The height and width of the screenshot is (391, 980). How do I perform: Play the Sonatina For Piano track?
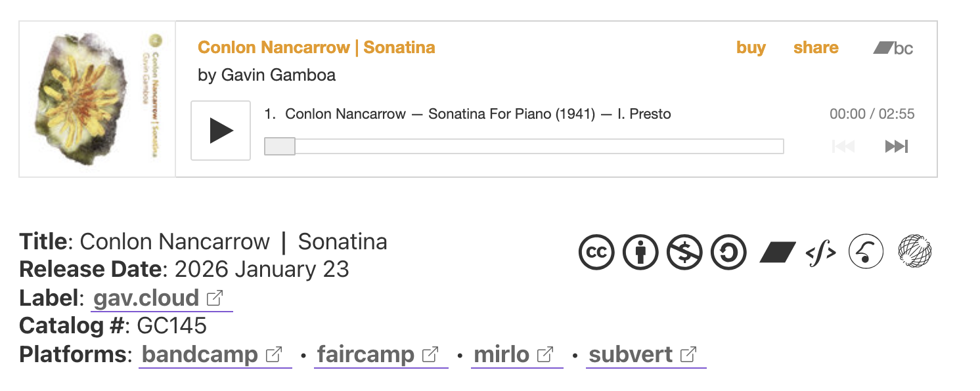pyautogui.click(x=221, y=131)
